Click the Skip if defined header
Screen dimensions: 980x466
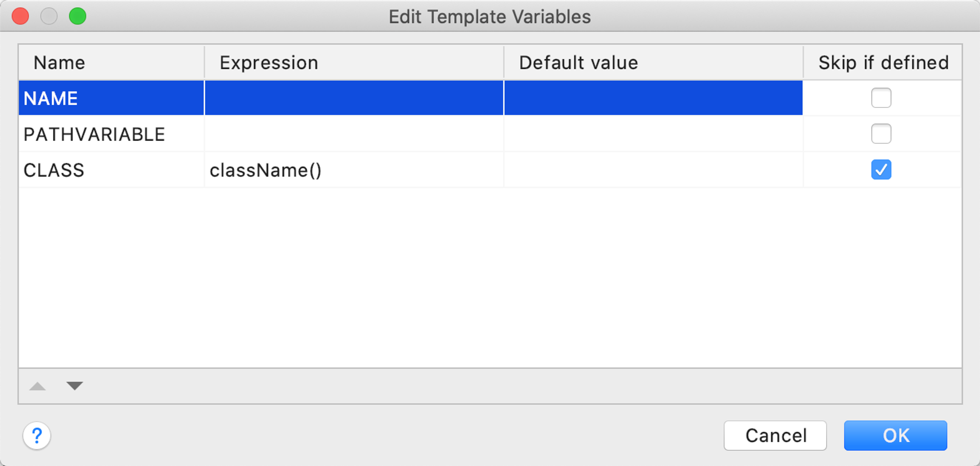883,62
